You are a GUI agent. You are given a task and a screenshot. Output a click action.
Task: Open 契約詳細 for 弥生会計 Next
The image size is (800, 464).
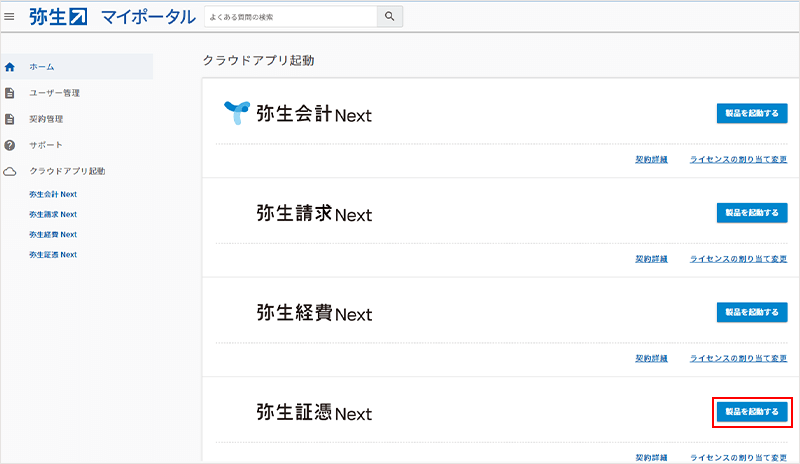pos(652,160)
